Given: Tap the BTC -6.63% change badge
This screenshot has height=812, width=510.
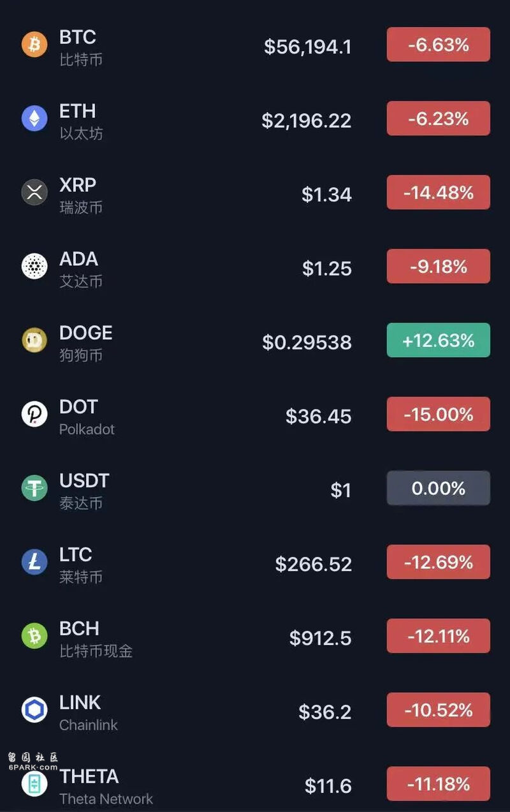Looking at the screenshot, I should (439, 45).
